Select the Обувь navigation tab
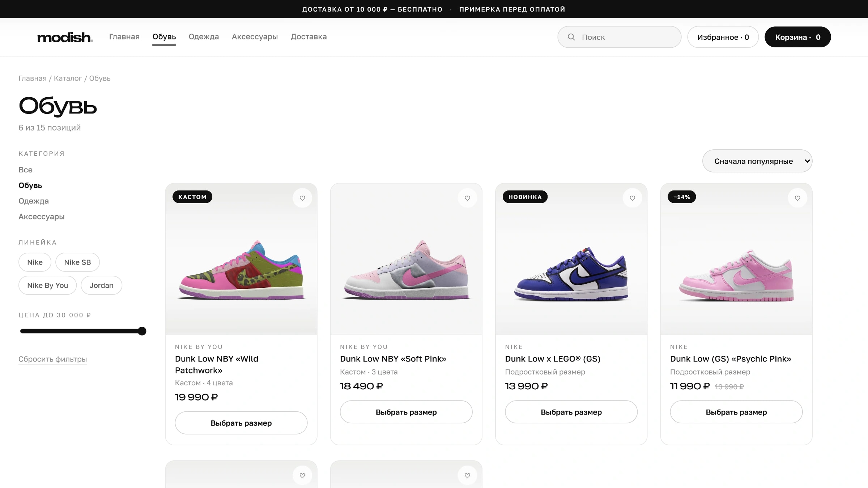The image size is (868, 488). coord(164,37)
